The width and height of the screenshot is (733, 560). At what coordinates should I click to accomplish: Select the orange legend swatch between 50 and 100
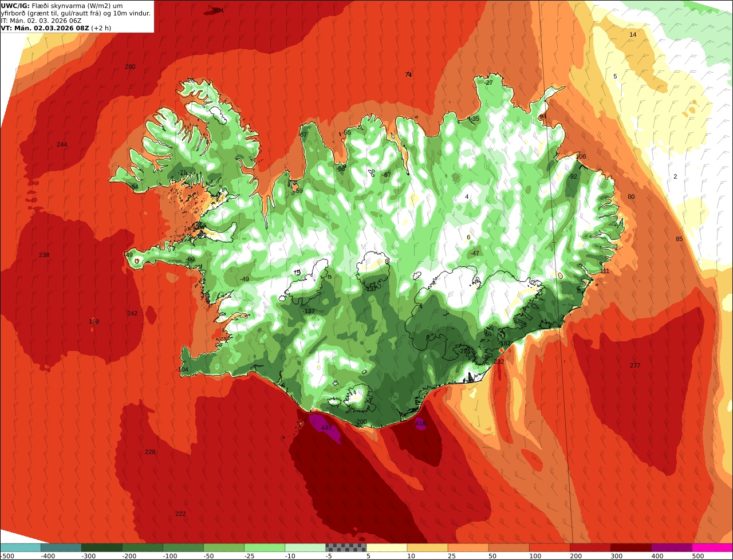tap(509, 547)
